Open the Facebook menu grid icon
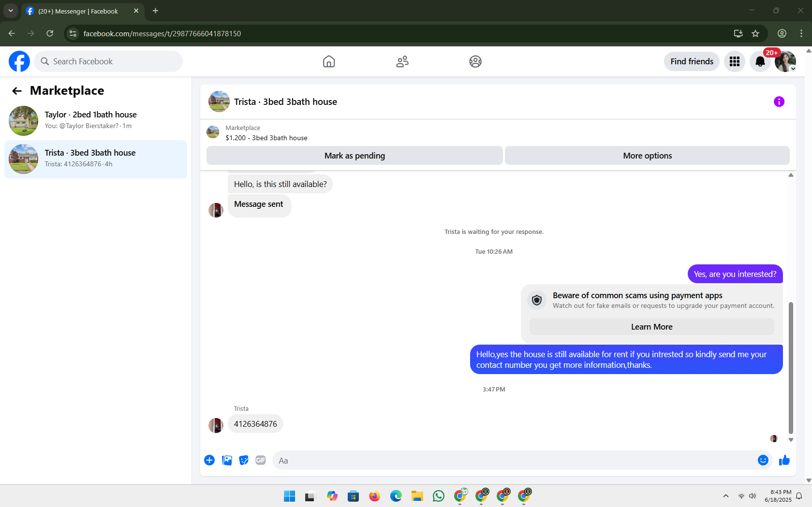 point(735,61)
